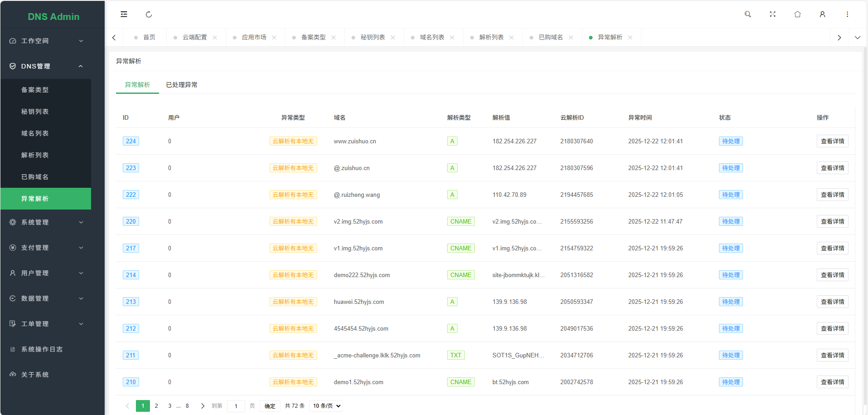Switch to the 已处理异常 tab

pyautogui.click(x=182, y=85)
